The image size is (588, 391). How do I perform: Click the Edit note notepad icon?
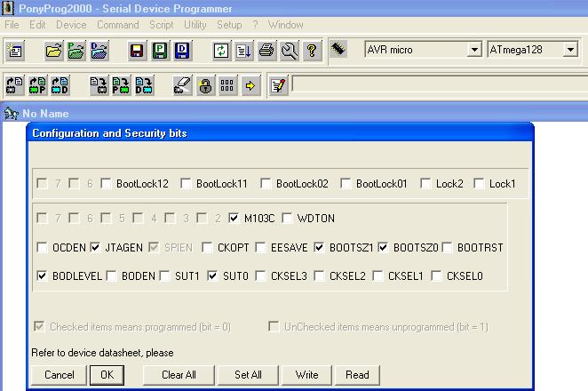(279, 85)
